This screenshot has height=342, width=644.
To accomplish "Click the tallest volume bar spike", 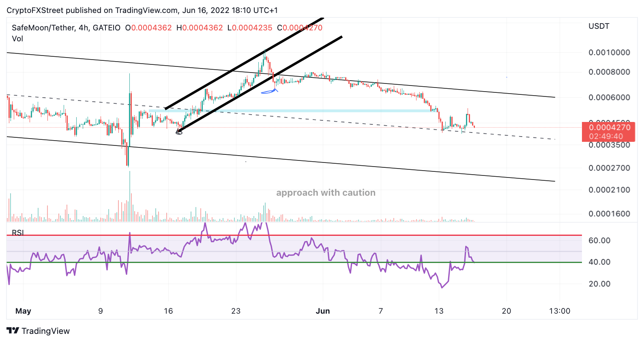I will coord(130,196).
